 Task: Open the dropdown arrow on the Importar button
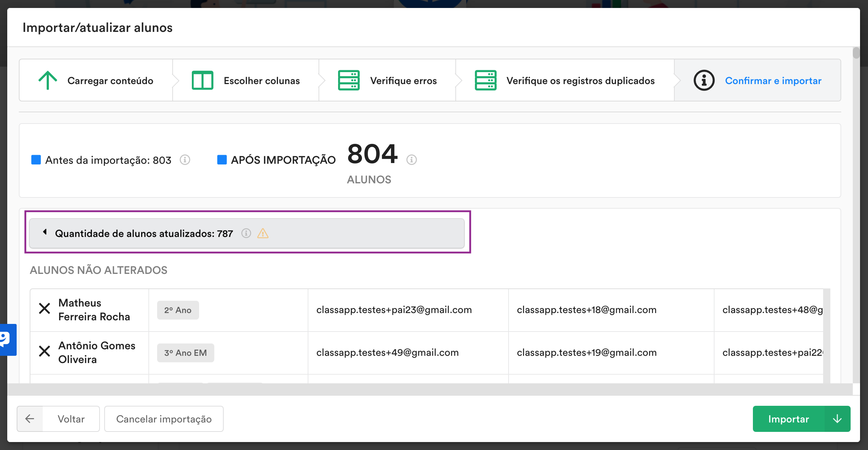837,419
